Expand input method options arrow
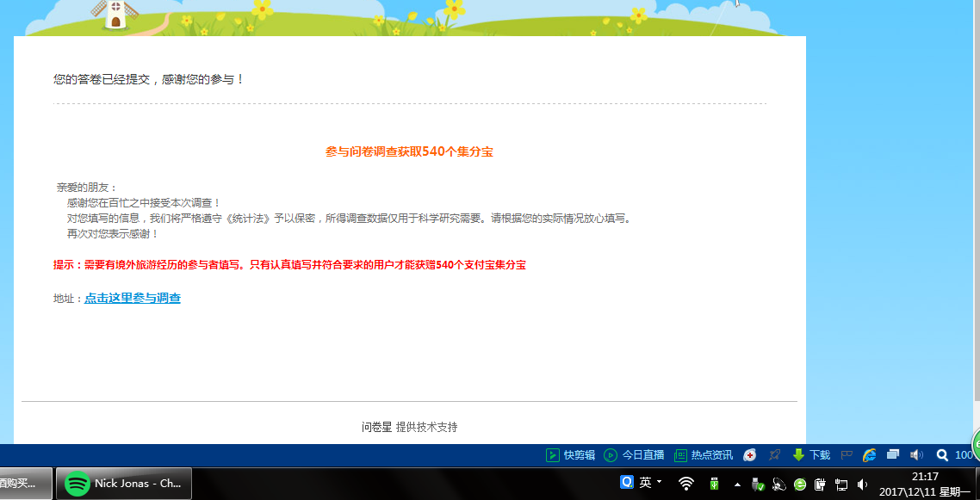Screen dimensions: 980x500 pyautogui.click(x=660, y=482)
